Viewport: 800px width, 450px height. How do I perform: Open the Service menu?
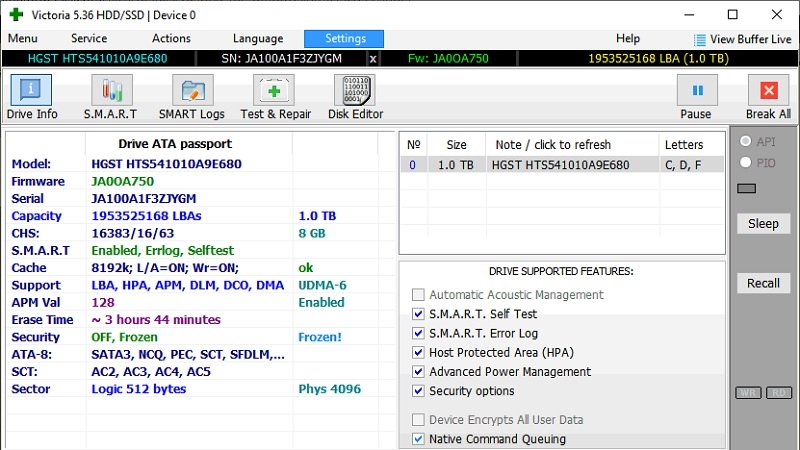point(89,39)
